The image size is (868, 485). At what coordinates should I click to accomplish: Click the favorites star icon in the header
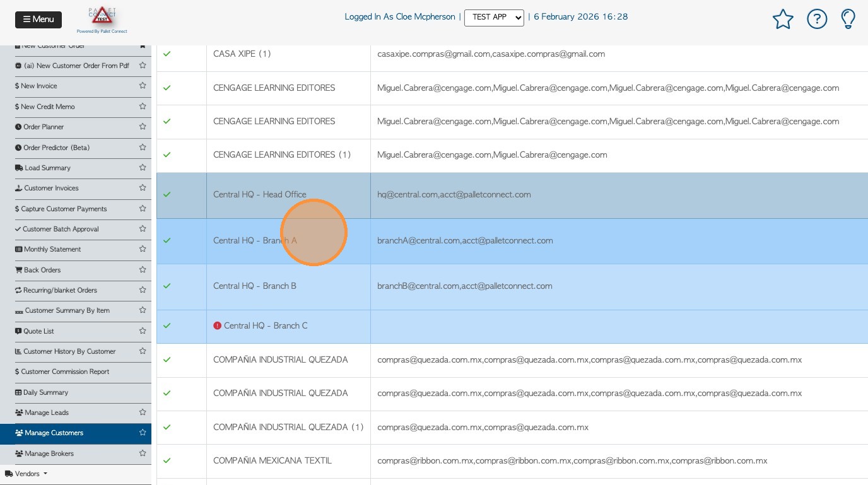click(x=783, y=19)
